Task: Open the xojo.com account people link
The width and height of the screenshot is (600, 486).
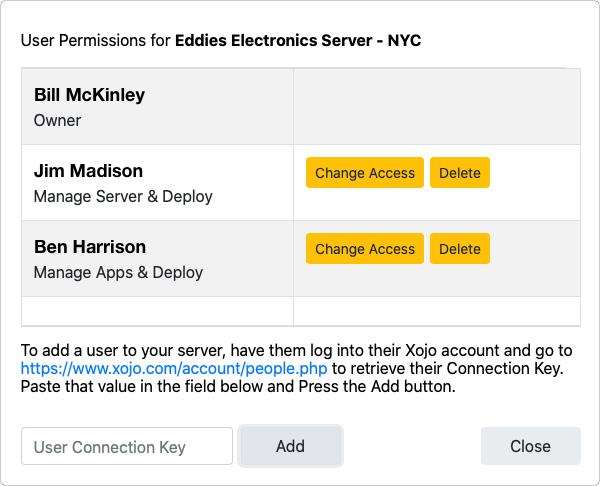Action: pos(174,369)
